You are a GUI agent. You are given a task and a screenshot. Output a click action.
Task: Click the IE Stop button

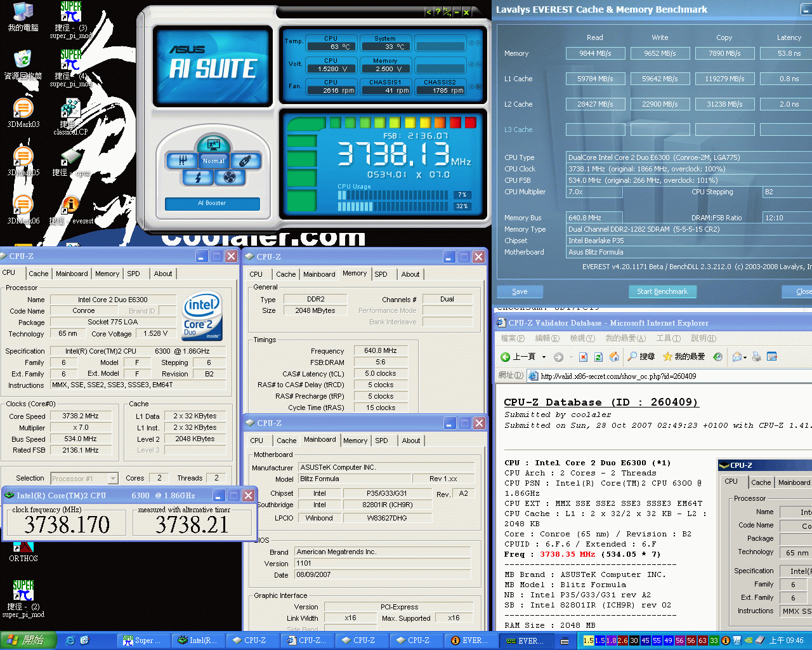(x=583, y=357)
